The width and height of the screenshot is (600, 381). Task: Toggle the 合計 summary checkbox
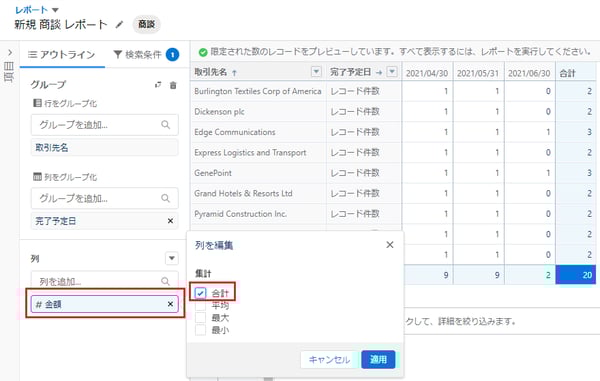tap(200, 293)
